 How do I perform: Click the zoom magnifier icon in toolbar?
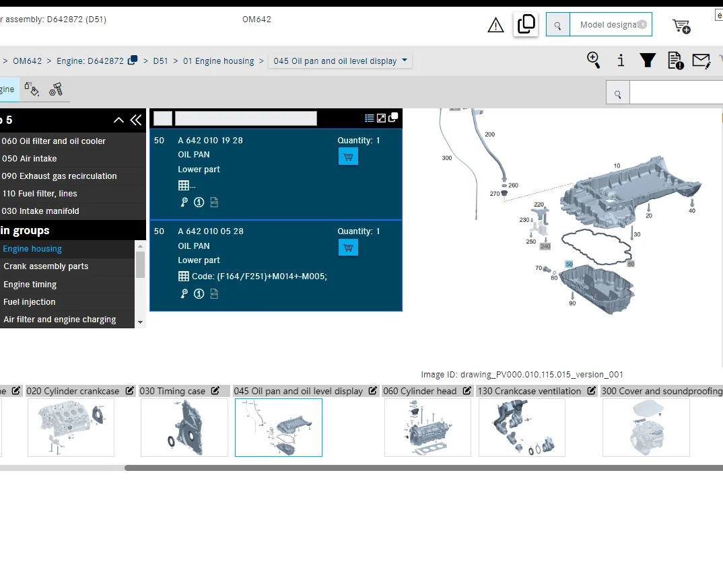click(593, 60)
